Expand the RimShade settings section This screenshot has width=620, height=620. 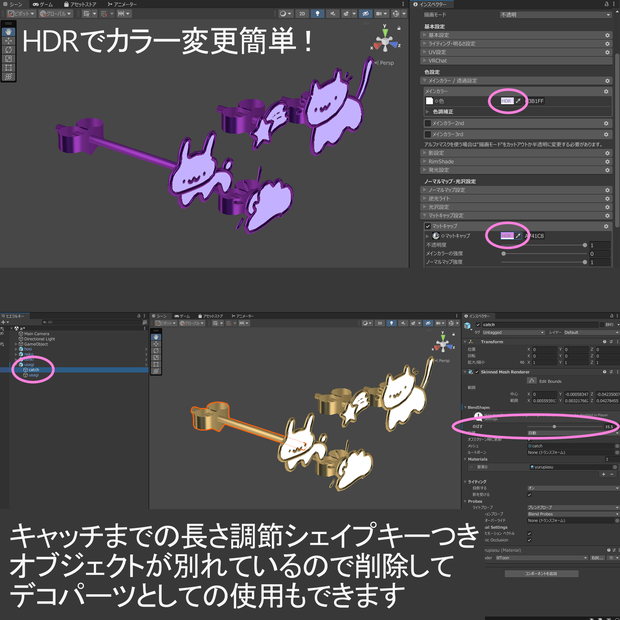click(x=516, y=161)
